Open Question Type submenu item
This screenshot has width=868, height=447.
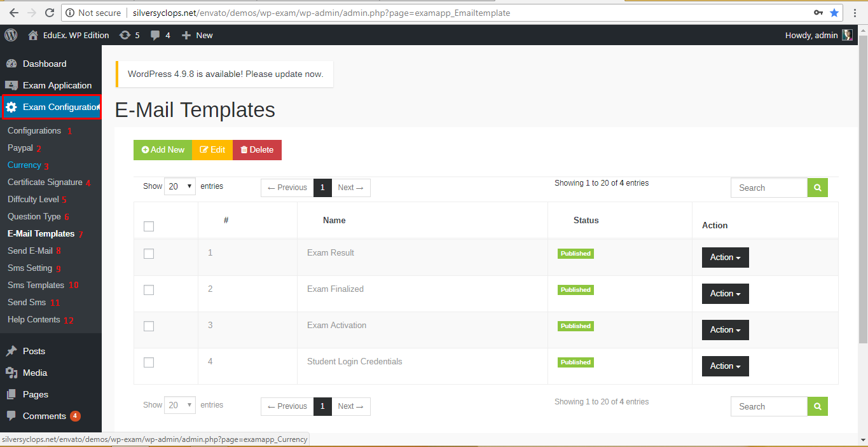pos(34,216)
